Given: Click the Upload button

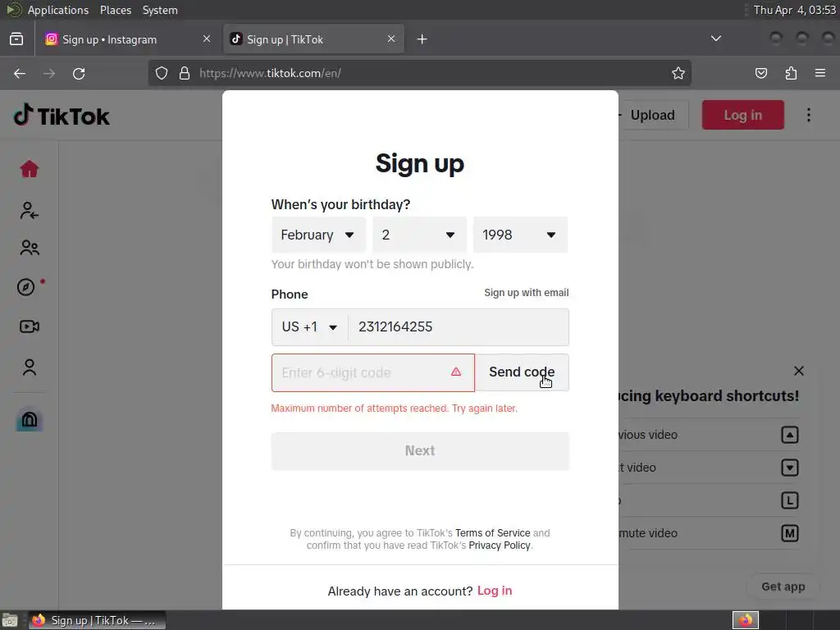Looking at the screenshot, I should [x=651, y=115].
